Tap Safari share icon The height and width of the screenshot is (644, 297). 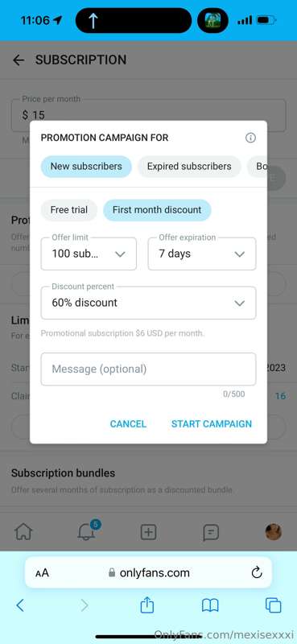tap(147, 605)
